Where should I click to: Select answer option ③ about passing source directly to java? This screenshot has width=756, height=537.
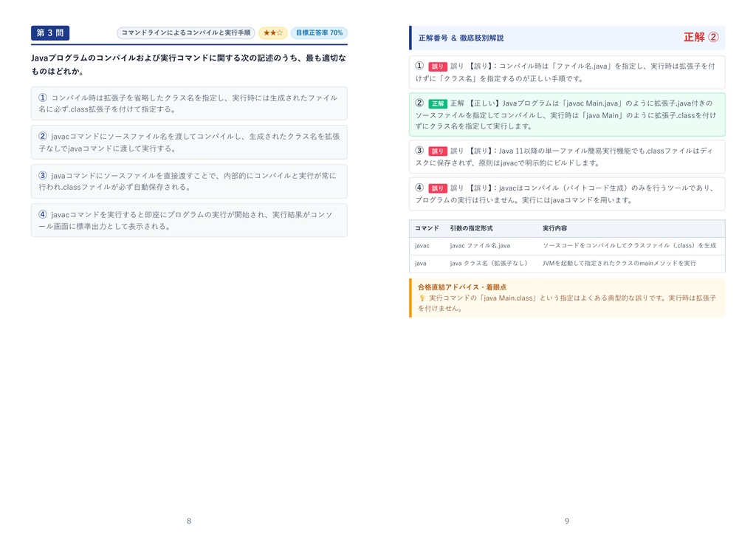[x=189, y=182]
